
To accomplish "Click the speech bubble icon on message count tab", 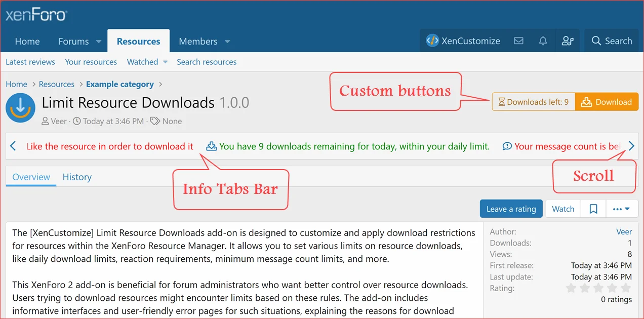I will pos(507,146).
